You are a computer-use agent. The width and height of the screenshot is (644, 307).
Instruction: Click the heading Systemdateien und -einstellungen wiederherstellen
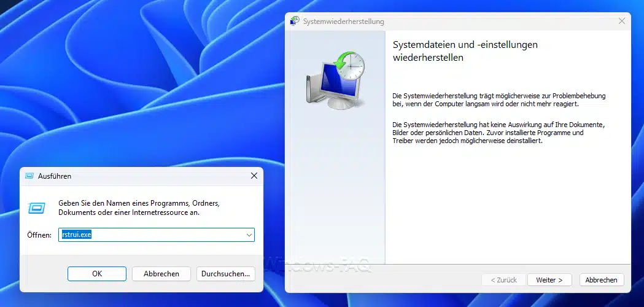pyautogui.click(x=464, y=52)
